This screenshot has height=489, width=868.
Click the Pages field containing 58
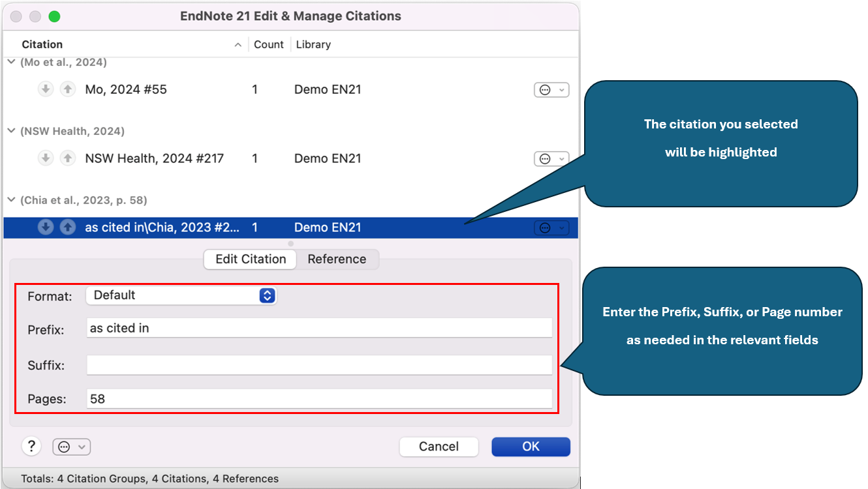coord(318,398)
